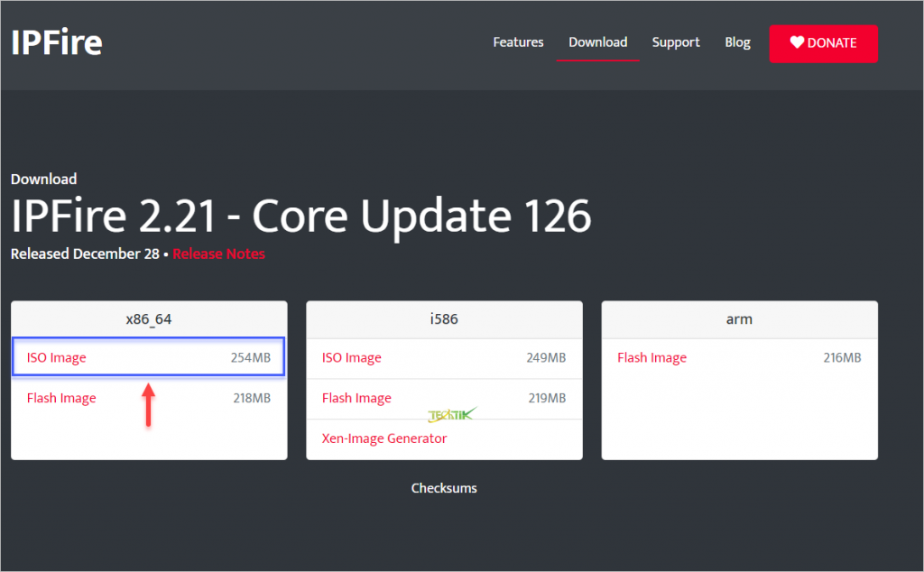Download the x86_64 ISO Image
Screen dimensions: 924x572
click(57, 357)
